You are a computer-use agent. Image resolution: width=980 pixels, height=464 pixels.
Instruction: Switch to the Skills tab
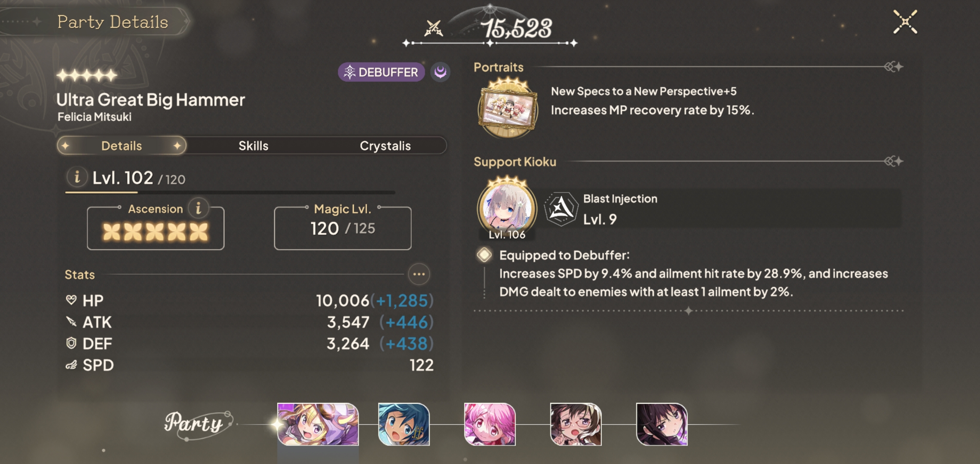pyautogui.click(x=253, y=146)
